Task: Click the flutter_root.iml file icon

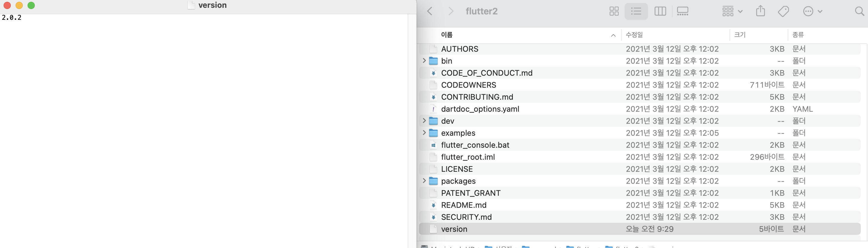Action: pyautogui.click(x=433, y=157)
